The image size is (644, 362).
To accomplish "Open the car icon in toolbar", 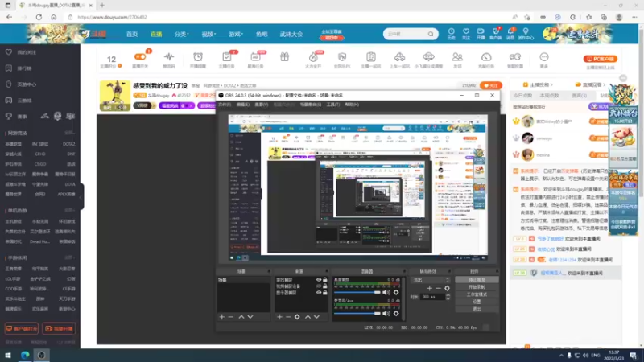I will pyautogui.click(x=399, y=56).
